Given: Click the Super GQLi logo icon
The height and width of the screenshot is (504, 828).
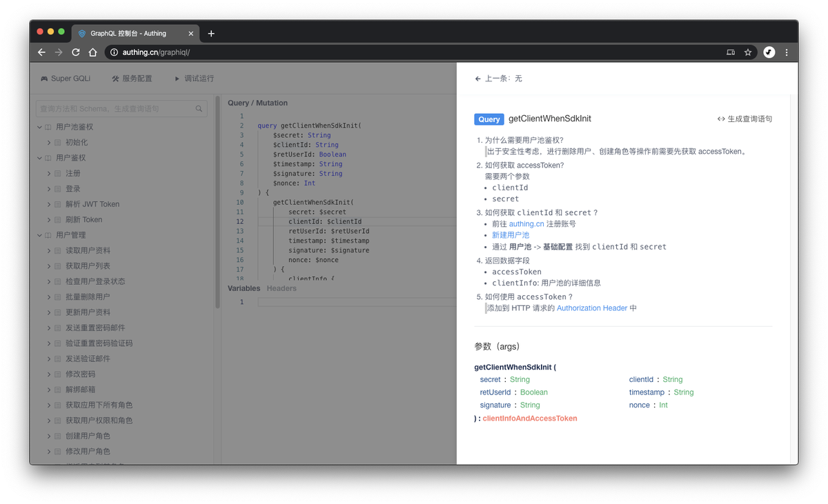Looking at the screenshot, I should coord(44,79).
